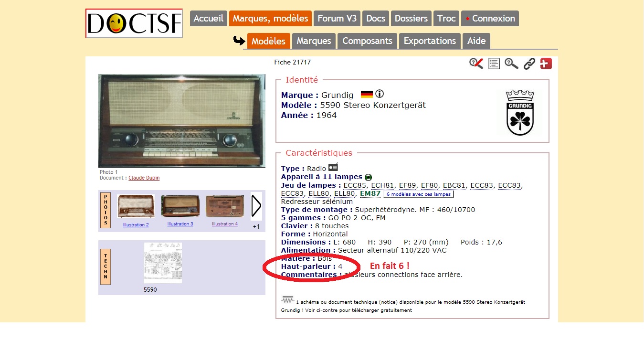
Task: Open the 5590 schematic thumbnail
Action: (x=163, y=263)
